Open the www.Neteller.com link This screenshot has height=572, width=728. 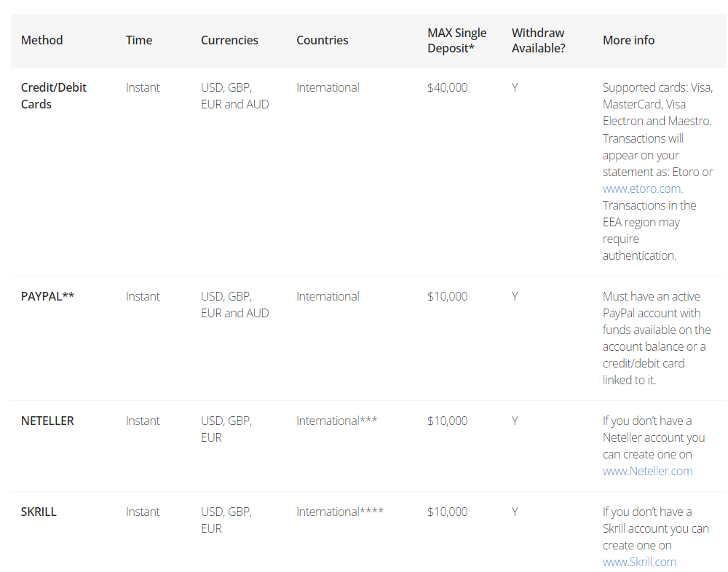[x=647, y=472]
